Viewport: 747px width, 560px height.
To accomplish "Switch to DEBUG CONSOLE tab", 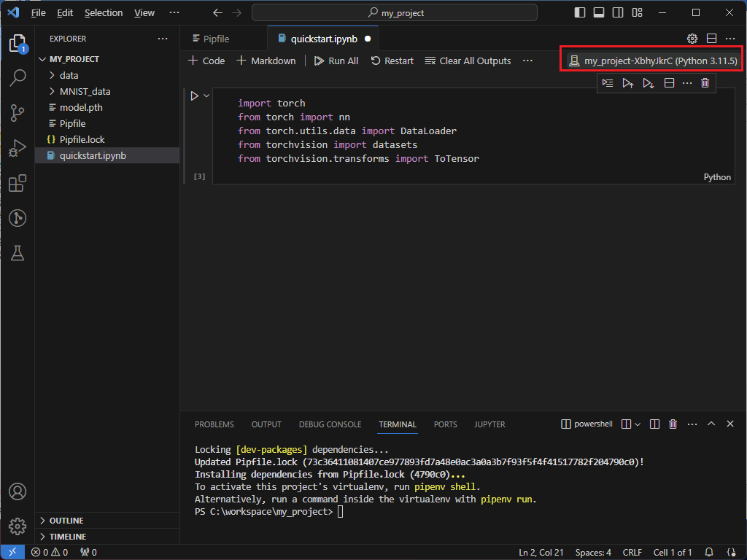I will [330, 424].
